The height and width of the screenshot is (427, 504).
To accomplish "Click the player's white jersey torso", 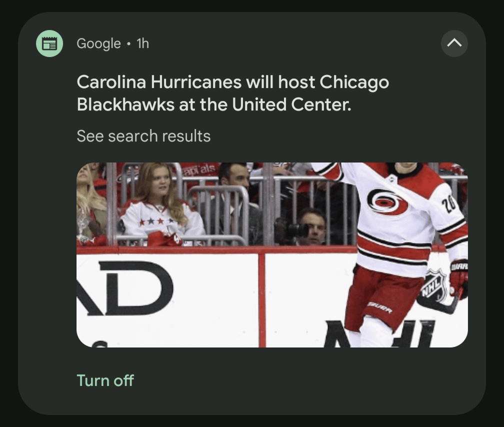I will tap(395, 225).
